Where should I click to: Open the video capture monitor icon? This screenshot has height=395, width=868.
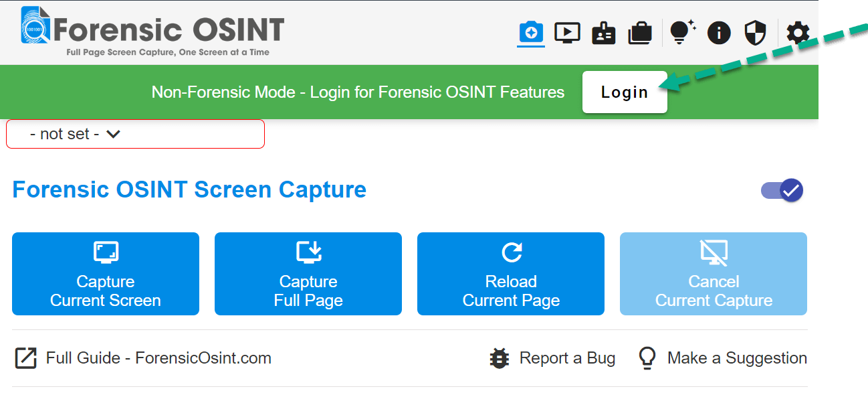pos(567,32)
